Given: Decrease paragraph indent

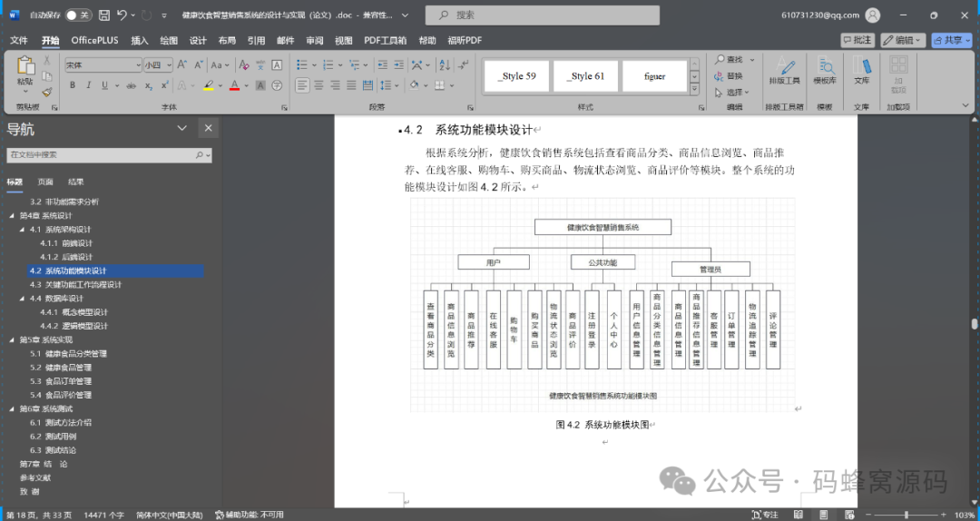Looking at the screenshot, I should click(383, 64).
